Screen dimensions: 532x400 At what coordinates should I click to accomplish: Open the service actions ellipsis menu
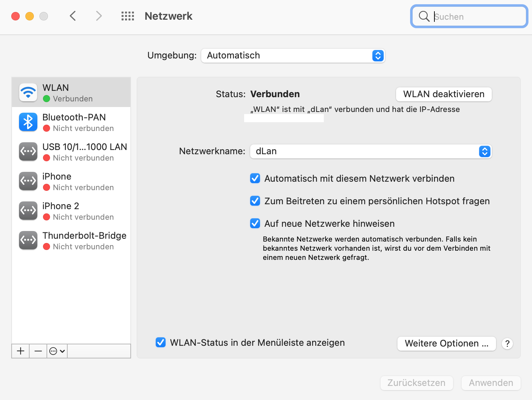coord(57,351)
